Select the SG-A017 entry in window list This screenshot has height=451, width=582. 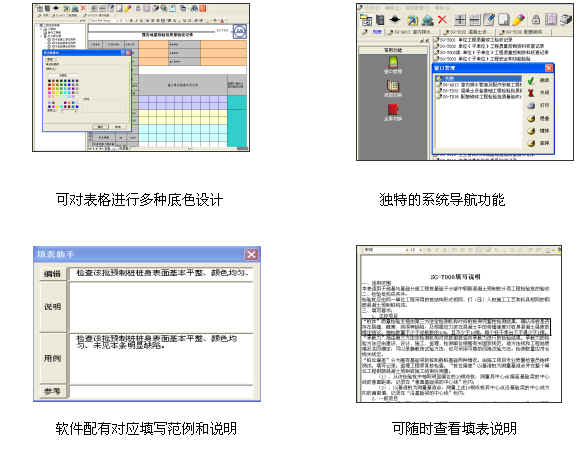coord(479,85)
